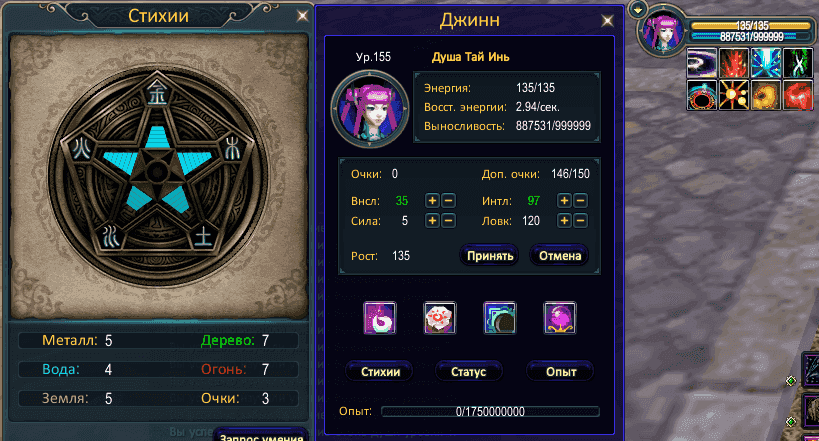Activate the red flame burst quickbar skill
Viewport: 819px width, 441px height.
pyautogui.click(x=734, y=63)
